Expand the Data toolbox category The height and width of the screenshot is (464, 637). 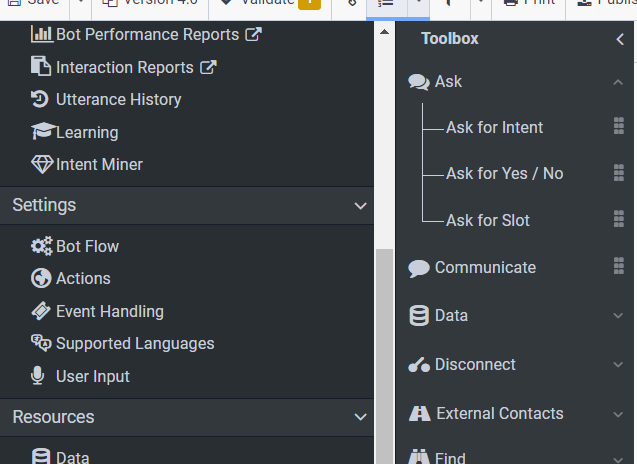(x=618, y=315)
